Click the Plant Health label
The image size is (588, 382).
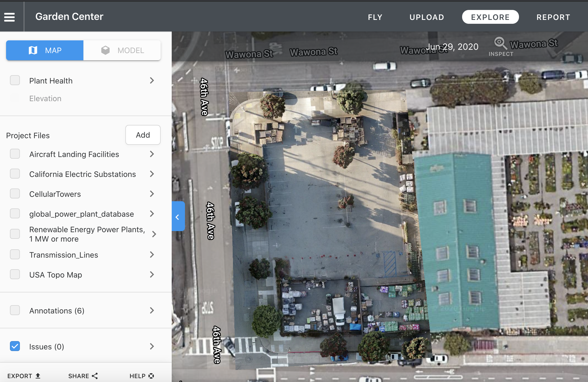click(51, 81)
